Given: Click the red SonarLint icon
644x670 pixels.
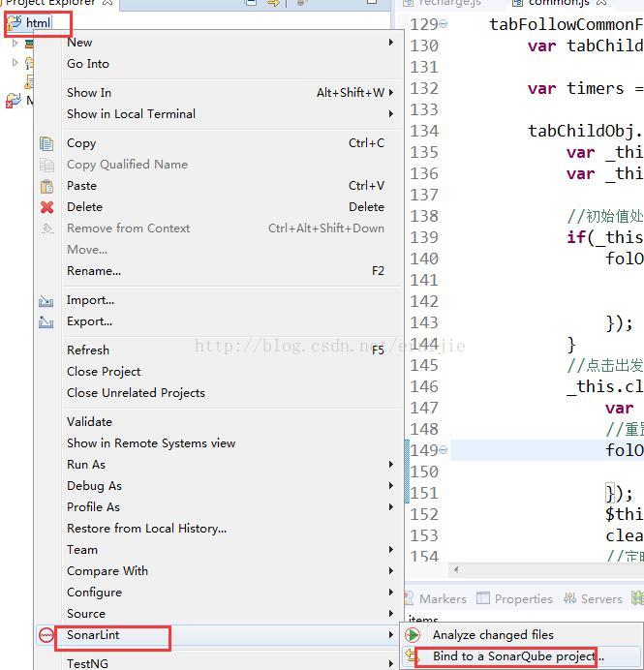Looking at the screenshot, I should [46, 636].
